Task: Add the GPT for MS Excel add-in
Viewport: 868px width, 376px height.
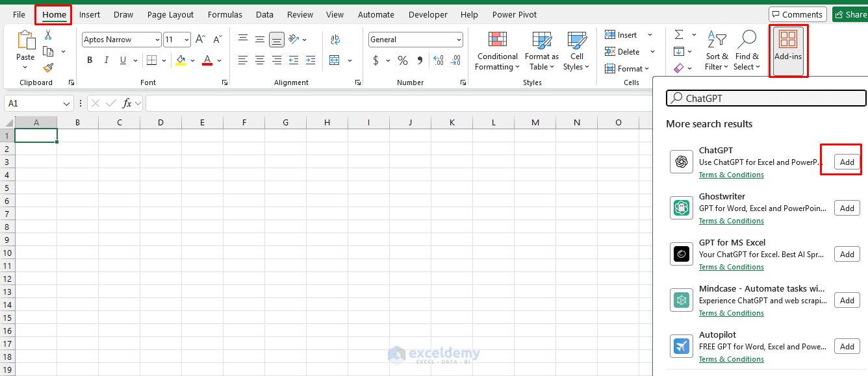Action: point(847,254)
